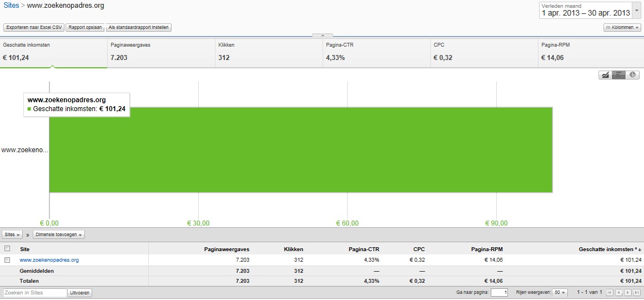Select the Pagina-RPM metric tab
The image size is (644, 300).
coord(591,53)
